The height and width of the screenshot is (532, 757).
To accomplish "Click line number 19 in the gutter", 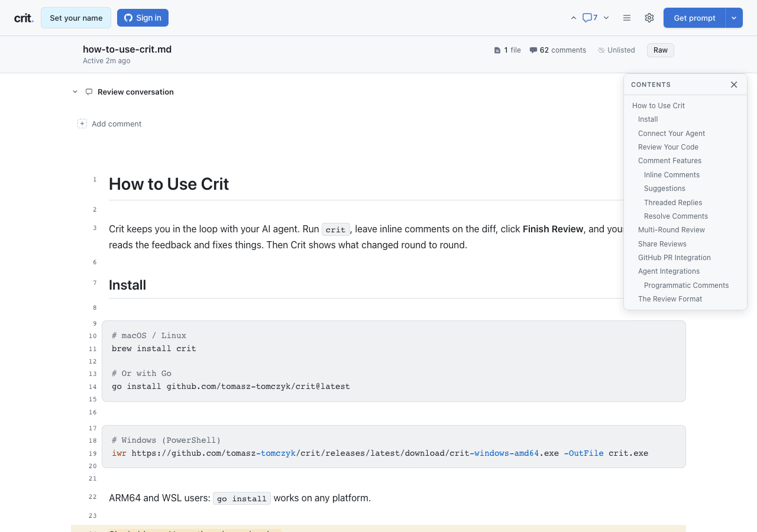I will pyautogui.click(x=93, y=453).
